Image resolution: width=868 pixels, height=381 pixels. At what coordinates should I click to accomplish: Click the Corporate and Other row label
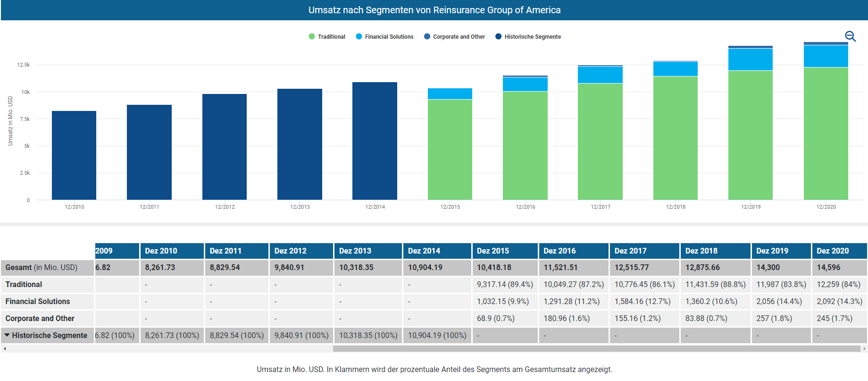tap(40, 318)
